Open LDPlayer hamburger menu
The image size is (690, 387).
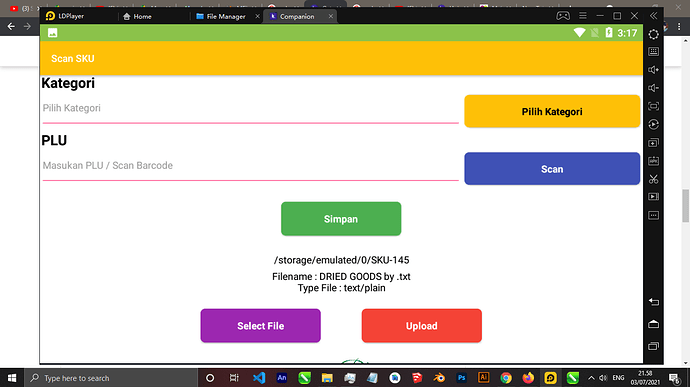[x=583, y=16]
